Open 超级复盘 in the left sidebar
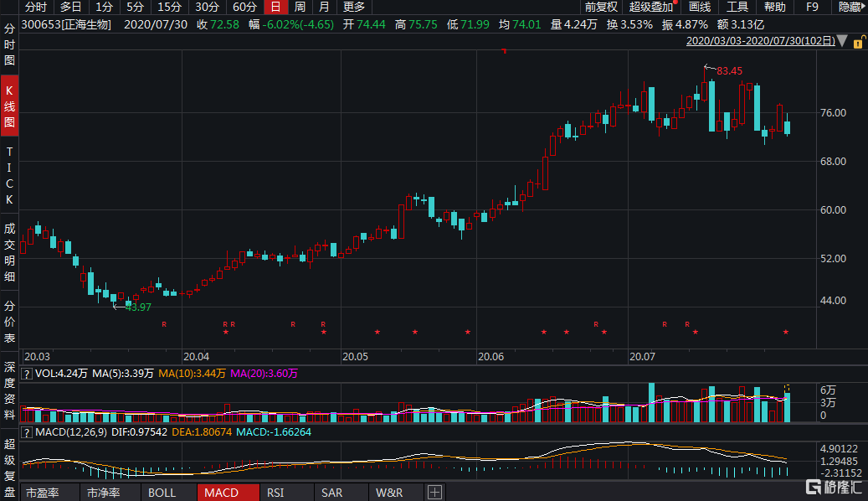868x501 pixels. (x=9, y=467)
